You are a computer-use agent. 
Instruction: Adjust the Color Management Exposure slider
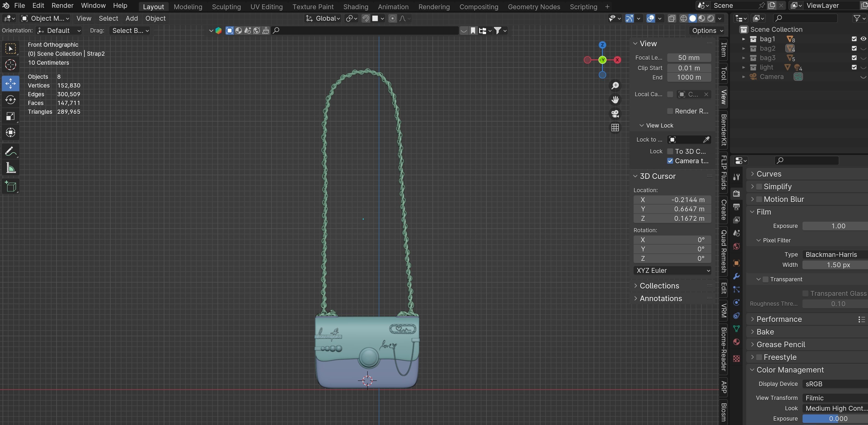tap(835, 419)
